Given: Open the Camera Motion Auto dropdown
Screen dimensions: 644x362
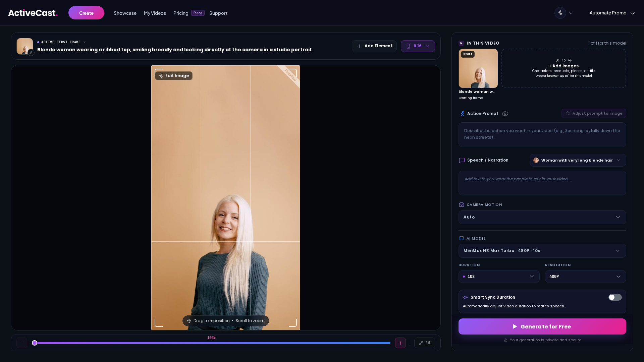Looking at the screenshot, I should (542, 217).
